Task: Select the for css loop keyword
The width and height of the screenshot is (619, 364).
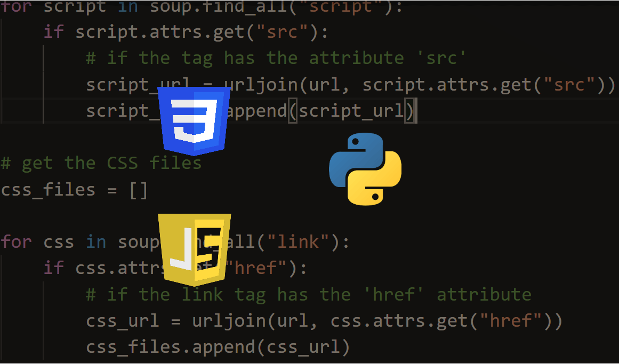Action: 16,241
